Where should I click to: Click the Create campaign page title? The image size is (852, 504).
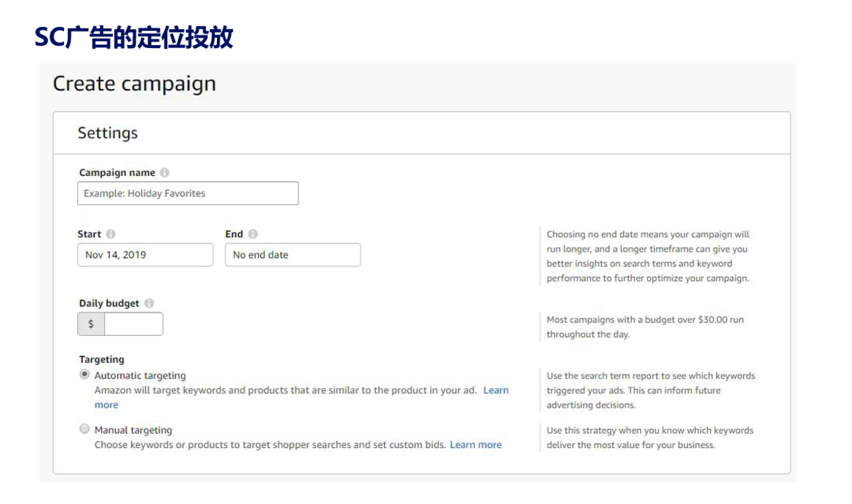(134, 84)
